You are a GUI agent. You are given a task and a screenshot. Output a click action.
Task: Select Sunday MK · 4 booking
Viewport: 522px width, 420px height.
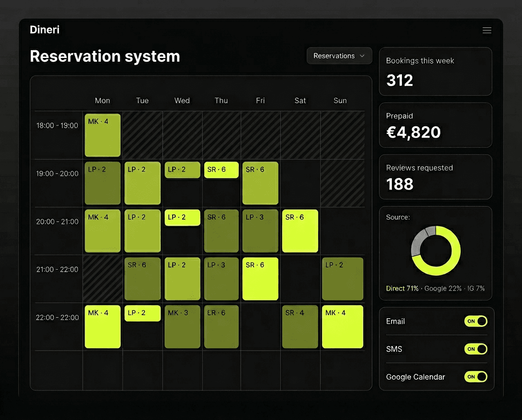[343, 327]
